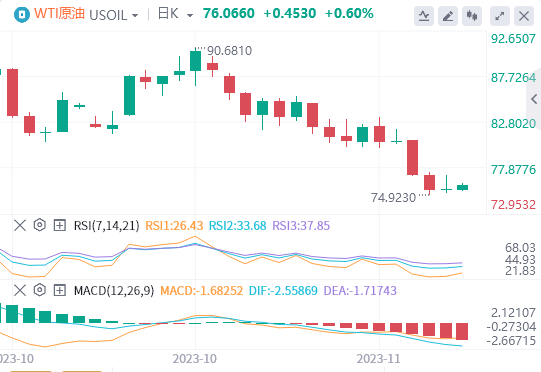Remove the RSI indicator panel
Screen dimensions: 541x372
coord(20,225)
